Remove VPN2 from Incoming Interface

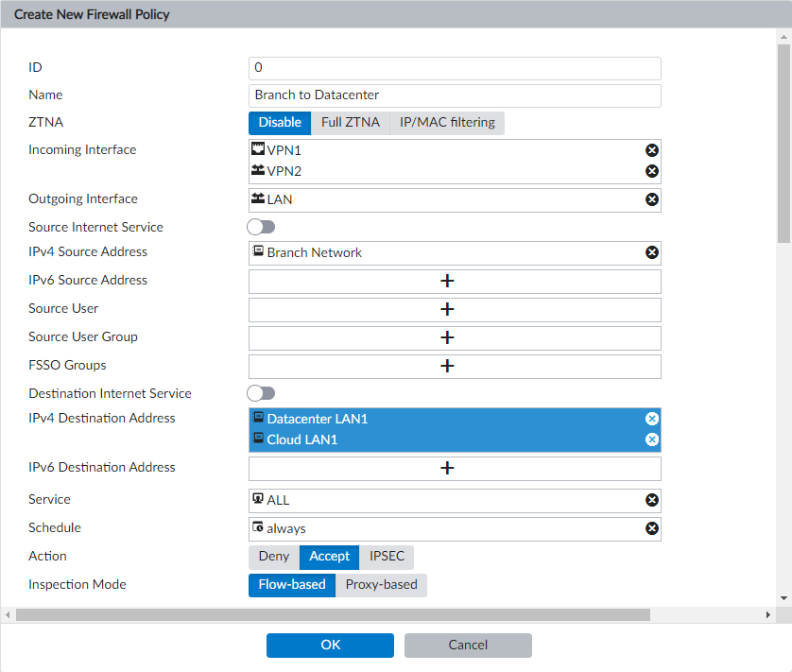(x=650, y=171)
